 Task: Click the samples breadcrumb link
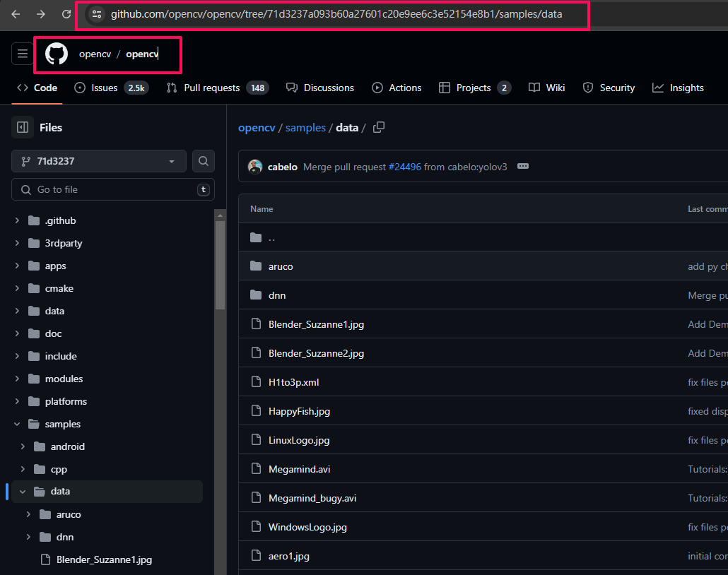point(305,128)
